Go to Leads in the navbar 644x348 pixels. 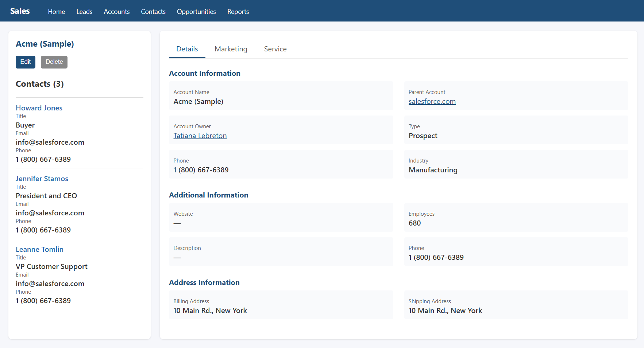84,12
